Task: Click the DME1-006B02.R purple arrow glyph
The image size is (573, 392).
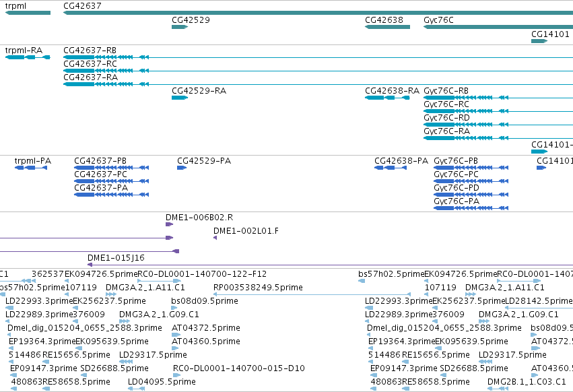Action: click(x=169, y=224)
